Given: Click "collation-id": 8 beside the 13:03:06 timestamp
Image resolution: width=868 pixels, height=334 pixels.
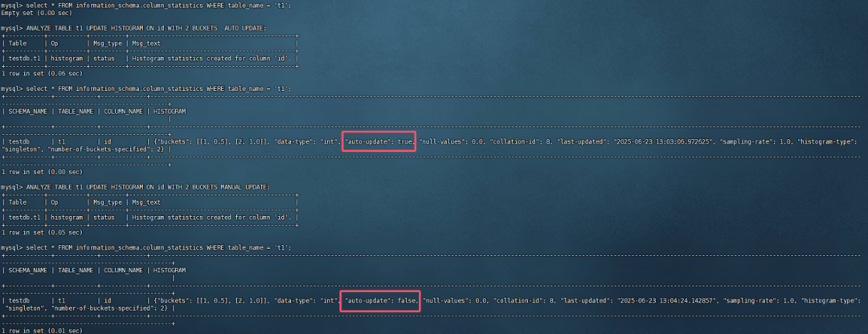Looking at the screenshot, I should point(520,141).
